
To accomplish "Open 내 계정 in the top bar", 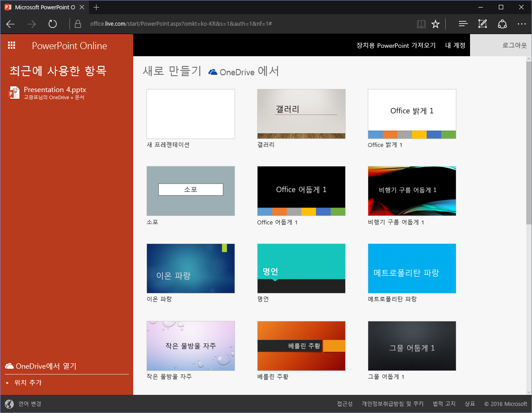I will (x=455, y=45).
